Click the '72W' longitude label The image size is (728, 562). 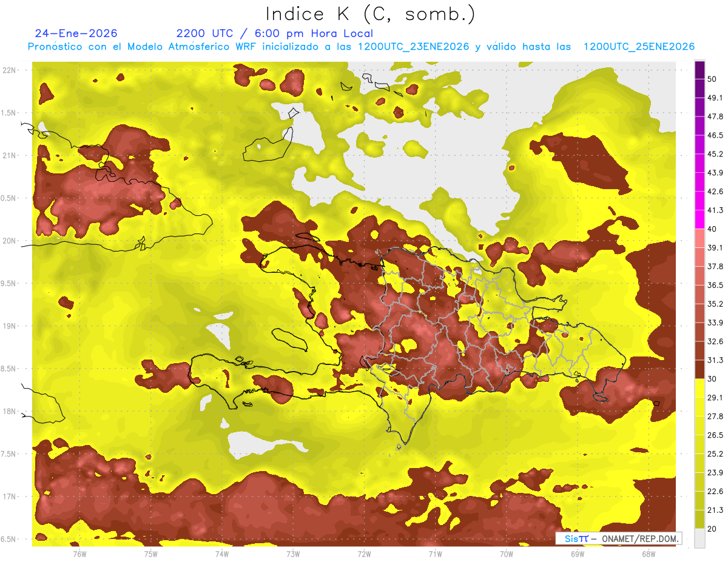point(365,554)
